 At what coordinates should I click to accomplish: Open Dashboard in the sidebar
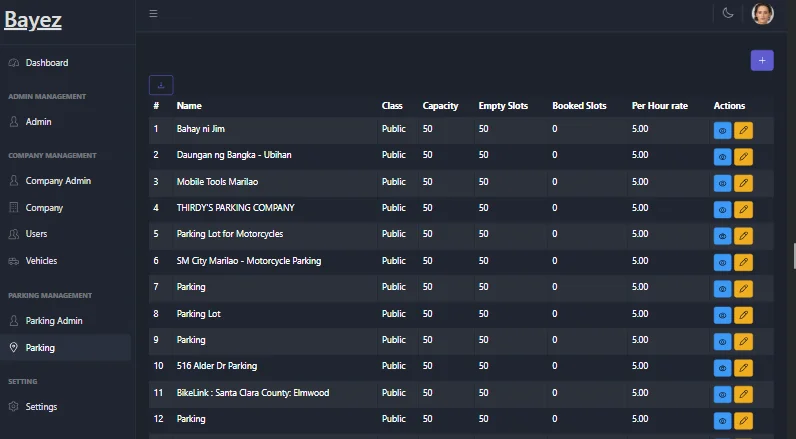[x=47, y=63]
